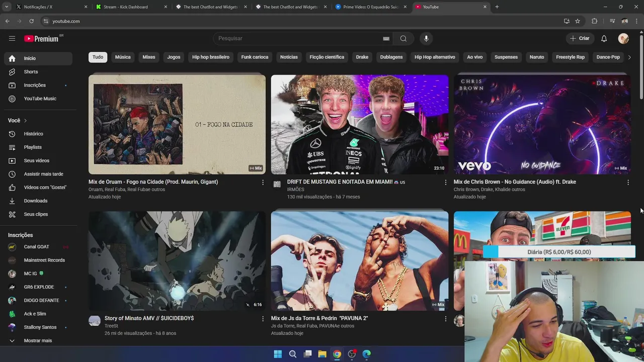The image size is (644, 362).
Task: Open Vídeos com "Gostei" list
Action: pos(38,188)
